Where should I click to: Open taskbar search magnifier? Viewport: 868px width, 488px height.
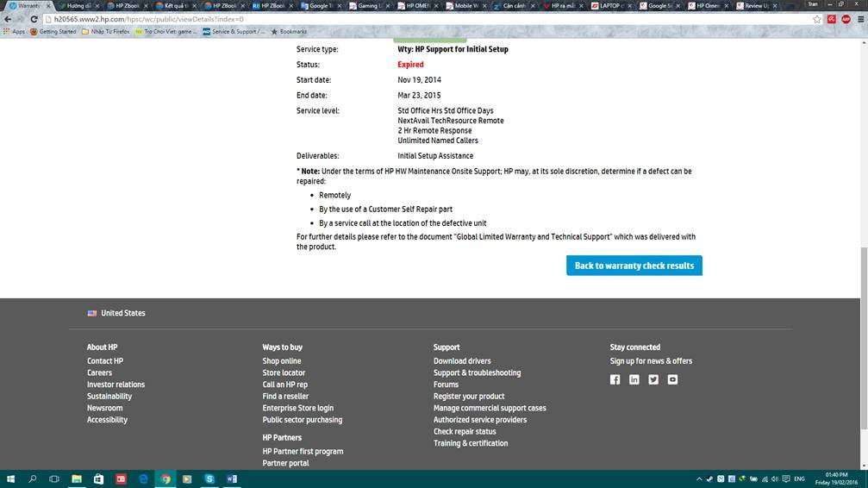32,479
